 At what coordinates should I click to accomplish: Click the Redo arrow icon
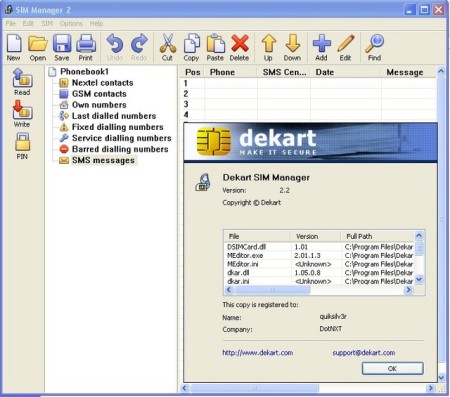(139, 47)
